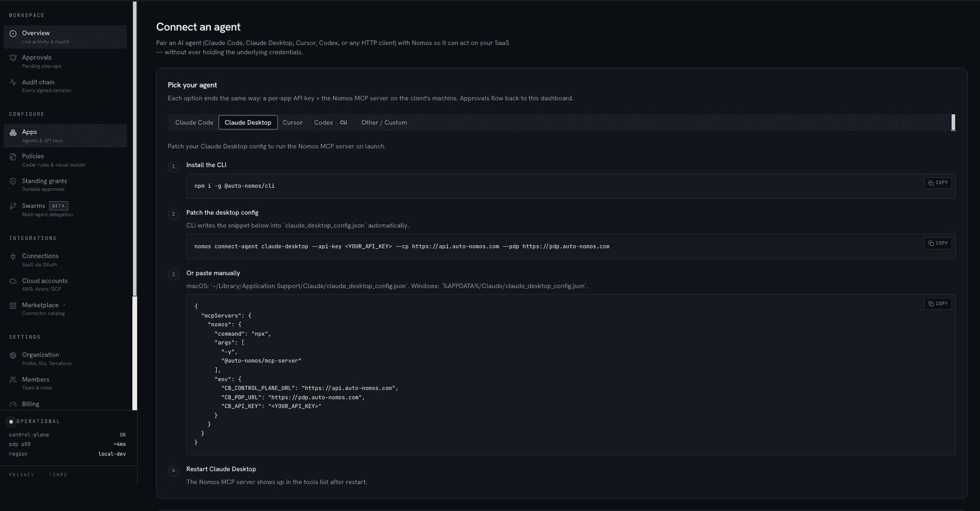This screenshot has width=980, height=511.
Task: Open Billing settings
Action: [x=65, y=404]
